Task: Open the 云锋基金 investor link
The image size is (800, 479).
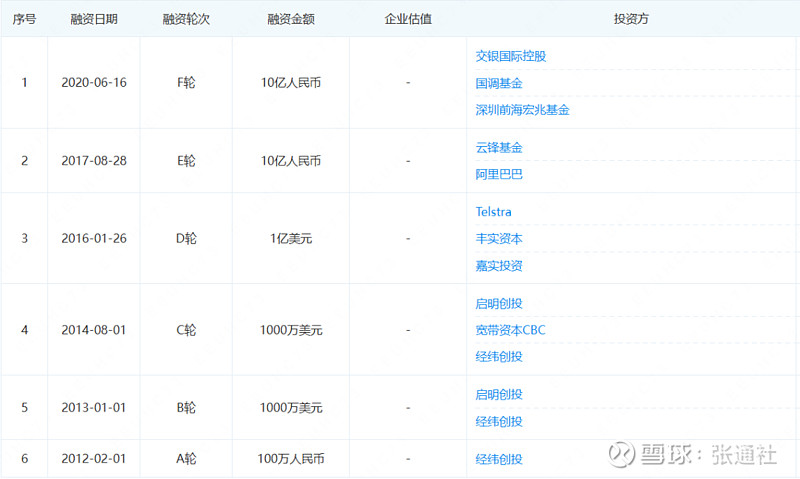Action: click(499, 147)
